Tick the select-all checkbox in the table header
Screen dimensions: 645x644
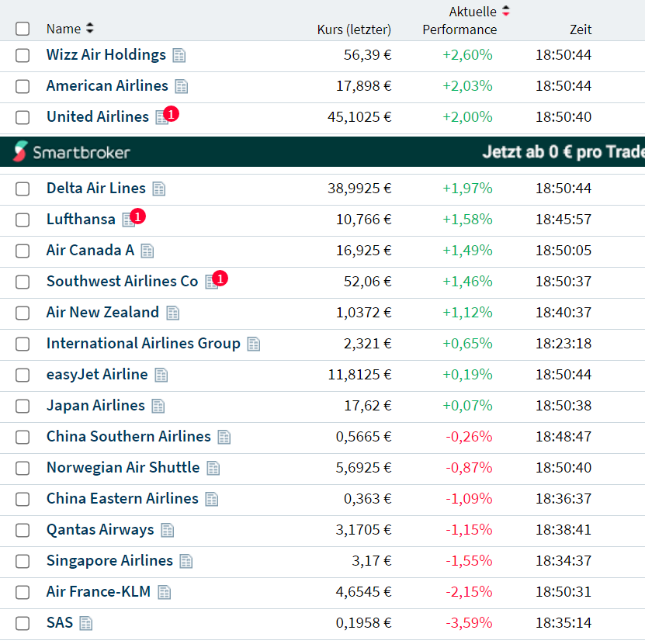tap(23, 29)
